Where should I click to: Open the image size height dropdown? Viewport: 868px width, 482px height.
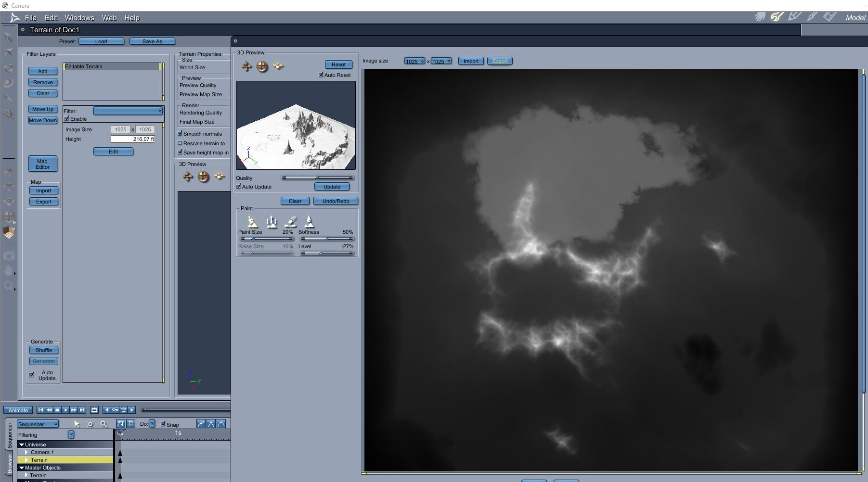441,61
